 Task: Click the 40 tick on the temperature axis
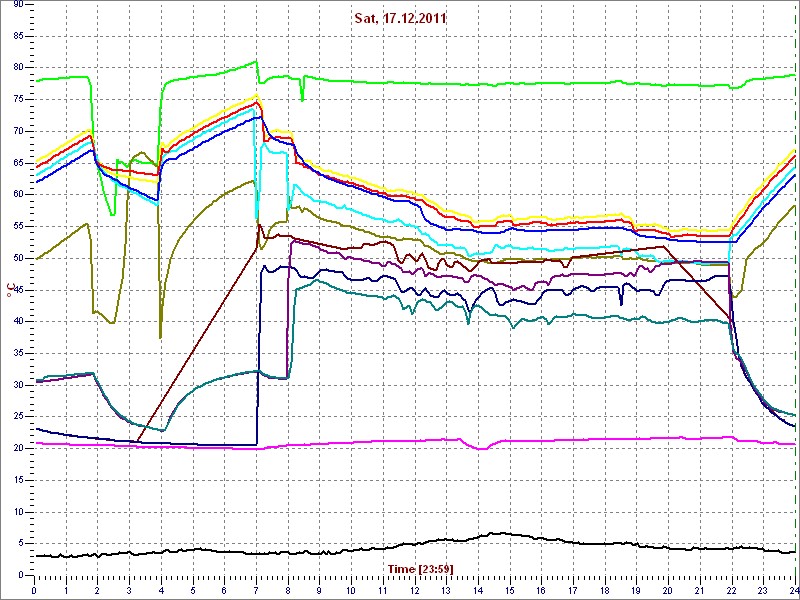pos(17,321)
